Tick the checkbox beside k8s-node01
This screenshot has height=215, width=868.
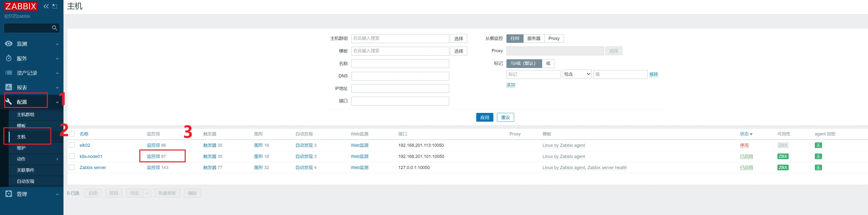72,156
